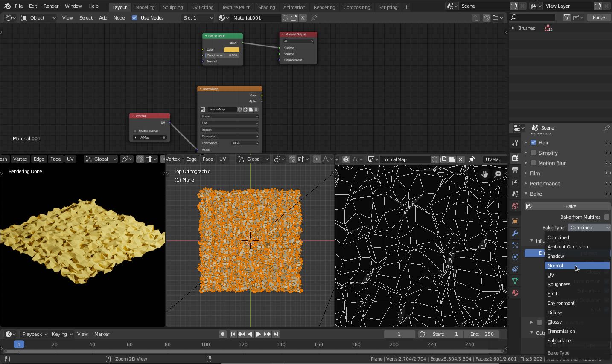Open the Keying dropdown in timeline

point(62,334)
